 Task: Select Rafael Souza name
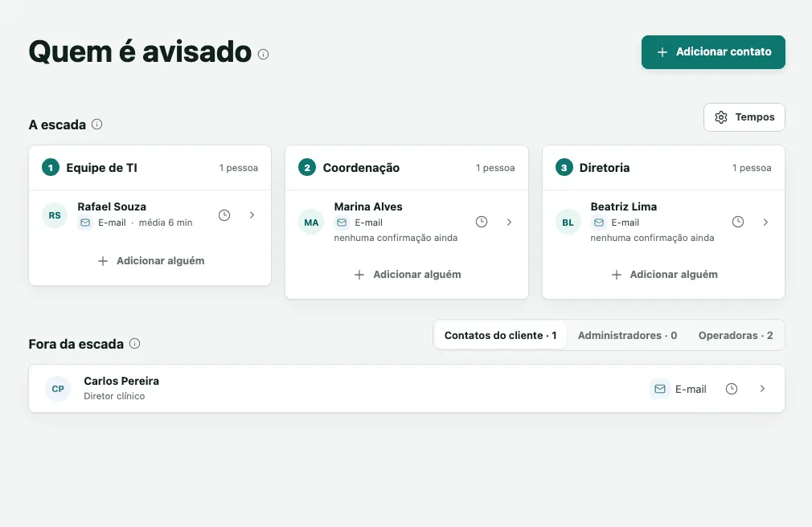click(x=112, y=206)
